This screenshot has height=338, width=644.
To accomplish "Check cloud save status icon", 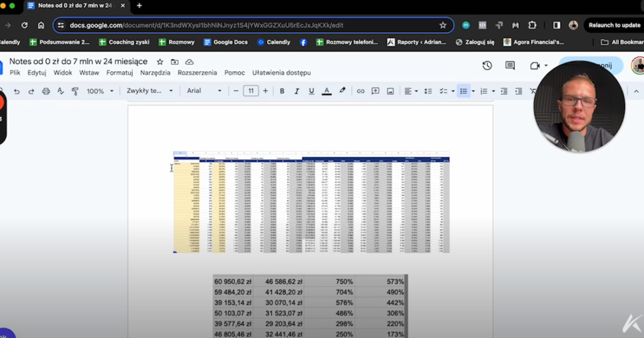I will click(x=189, y=62).
